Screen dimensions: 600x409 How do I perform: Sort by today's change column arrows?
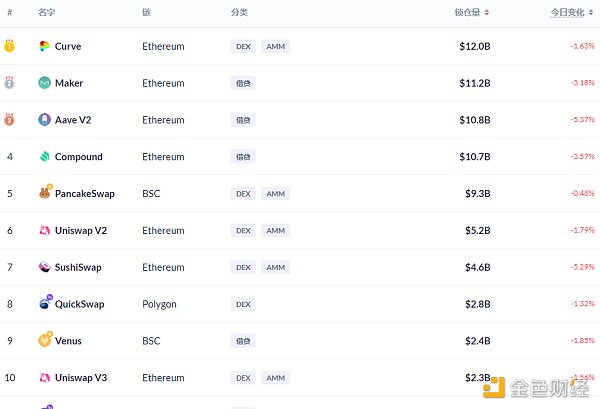591,13
